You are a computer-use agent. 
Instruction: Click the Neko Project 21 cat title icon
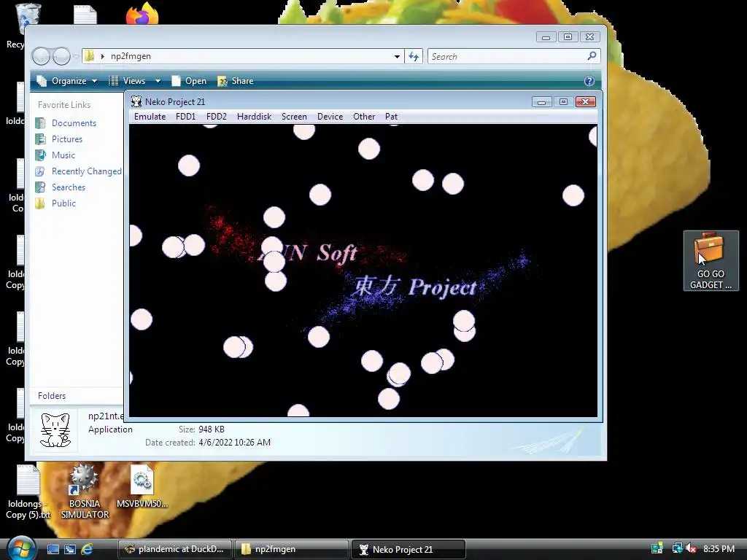coord(136,101)
